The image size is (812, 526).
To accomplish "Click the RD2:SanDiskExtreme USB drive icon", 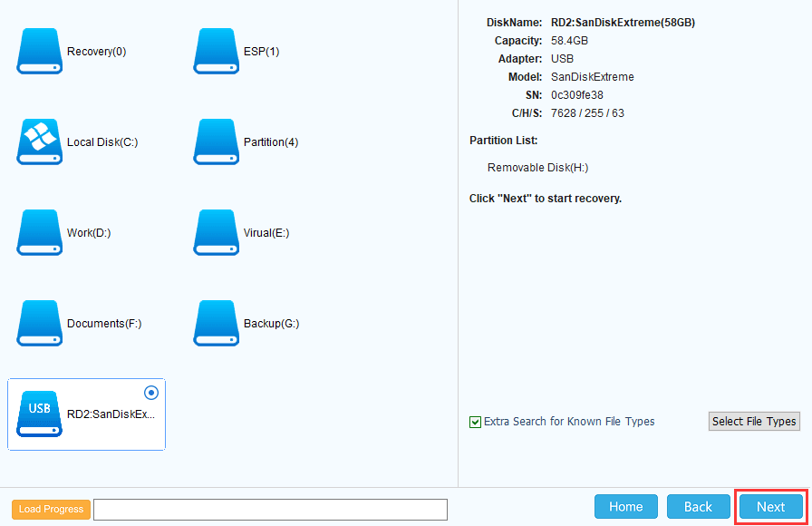I will [39, 414].
